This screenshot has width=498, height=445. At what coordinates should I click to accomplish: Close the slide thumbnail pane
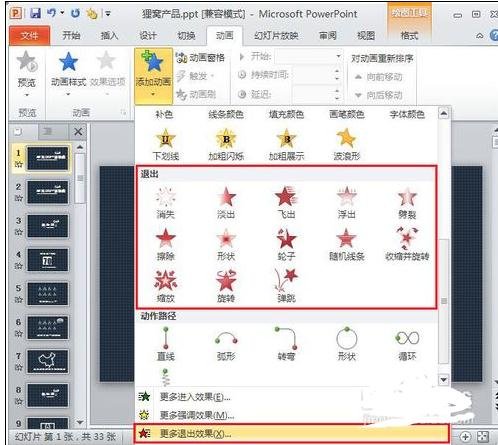78,132
